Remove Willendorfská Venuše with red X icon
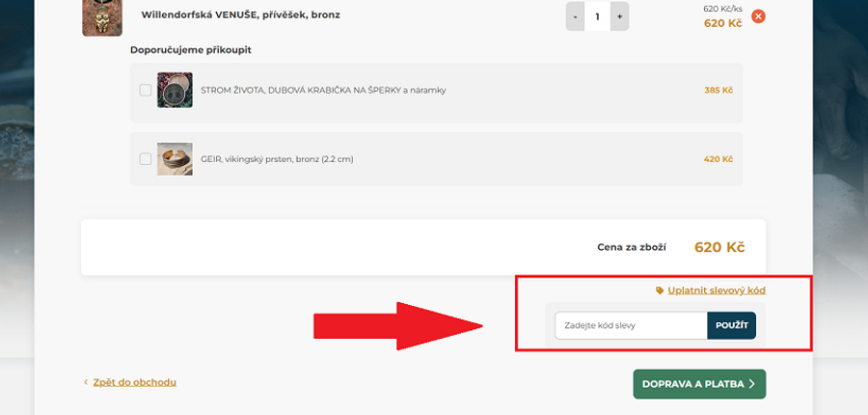 tap(758, 15)
